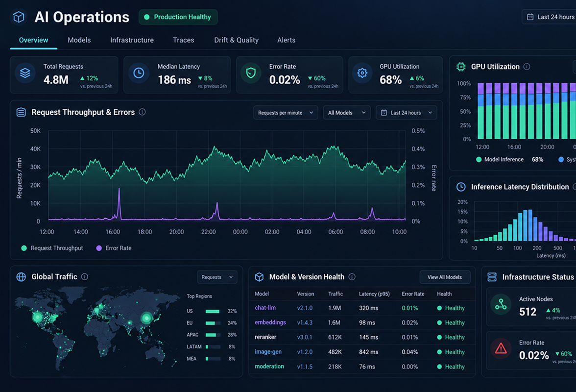The width and height of the screenshot is (576, 392).
Task: Click the LATAM region traffic bar
Action: pos(213,346)
